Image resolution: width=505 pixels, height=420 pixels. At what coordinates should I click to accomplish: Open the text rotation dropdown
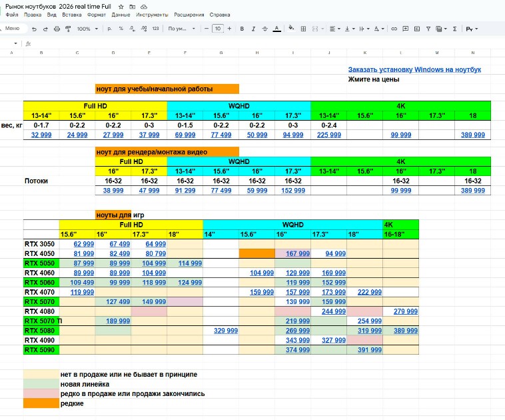[379, 29]
